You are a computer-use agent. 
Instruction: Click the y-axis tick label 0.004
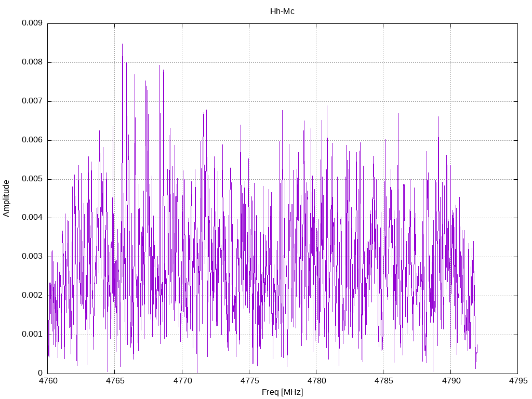click(x=32, y=218)
